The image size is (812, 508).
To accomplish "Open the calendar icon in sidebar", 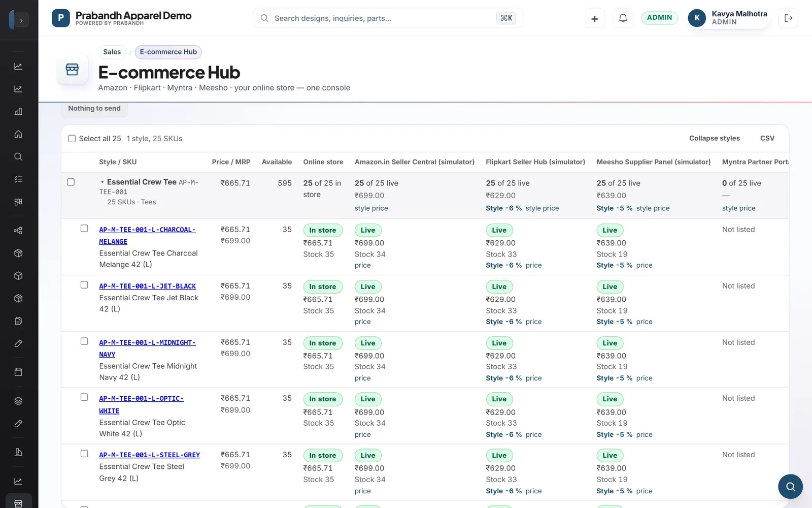I will coord(18,372).
